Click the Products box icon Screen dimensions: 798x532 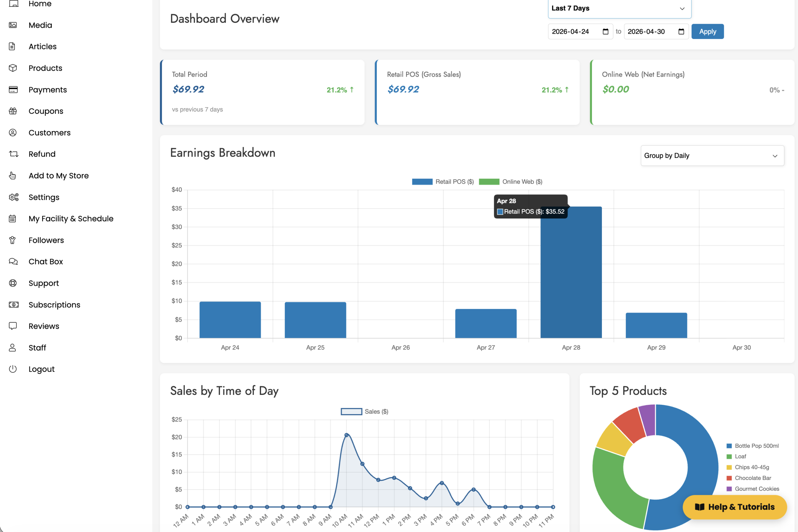click(x=13, y=68)
